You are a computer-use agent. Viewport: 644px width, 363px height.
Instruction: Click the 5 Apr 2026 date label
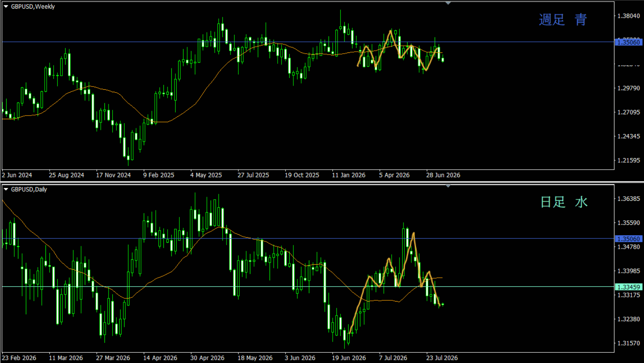394,175
